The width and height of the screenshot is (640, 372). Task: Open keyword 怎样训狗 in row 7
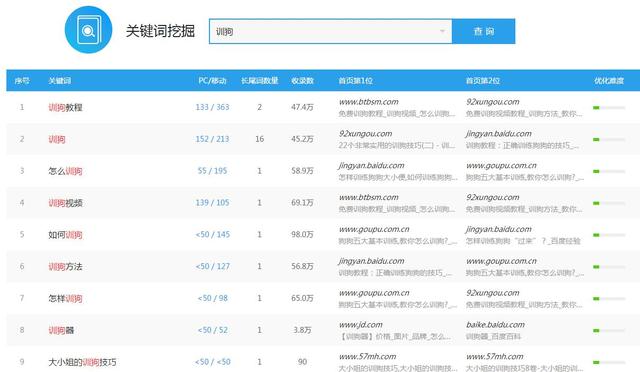click(x=65, y=298)
